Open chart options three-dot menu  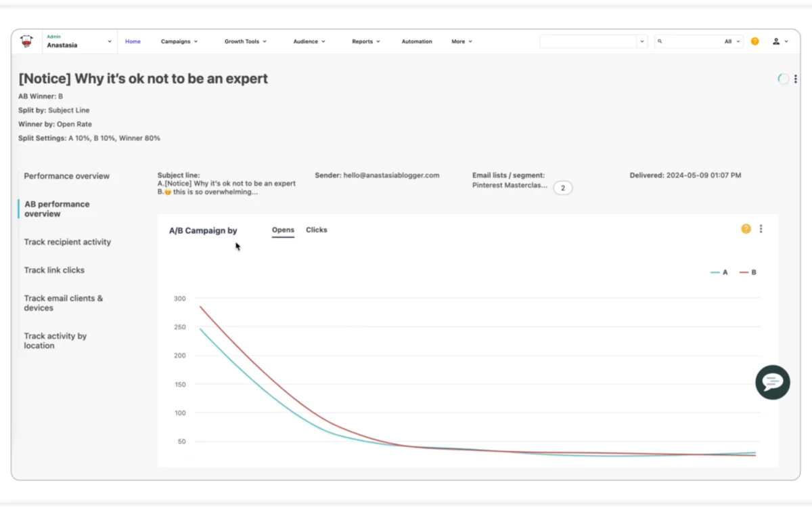pyautogui.click(x=761, y=229)
